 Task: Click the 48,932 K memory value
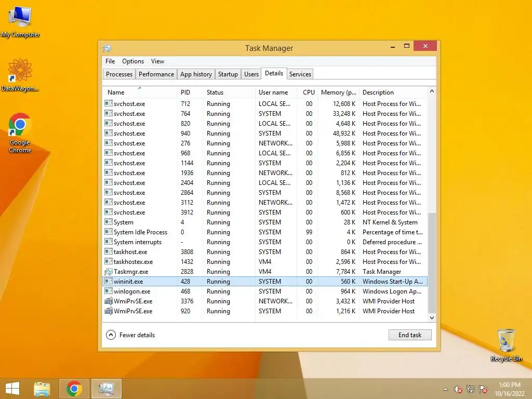click(344, 134)
